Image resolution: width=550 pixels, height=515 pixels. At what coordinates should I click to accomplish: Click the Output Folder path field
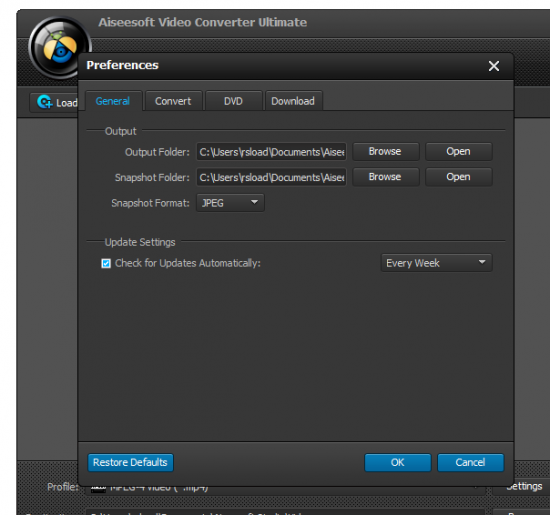(271, 152)
